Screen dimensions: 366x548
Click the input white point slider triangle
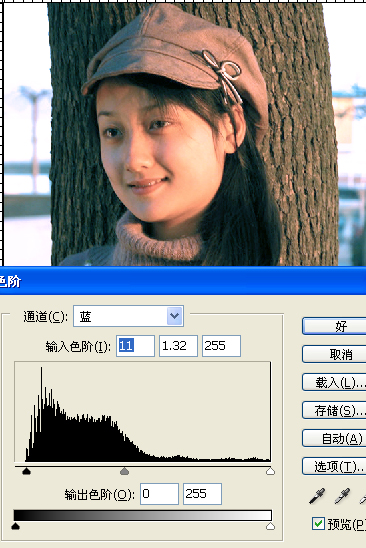[270, 471]
